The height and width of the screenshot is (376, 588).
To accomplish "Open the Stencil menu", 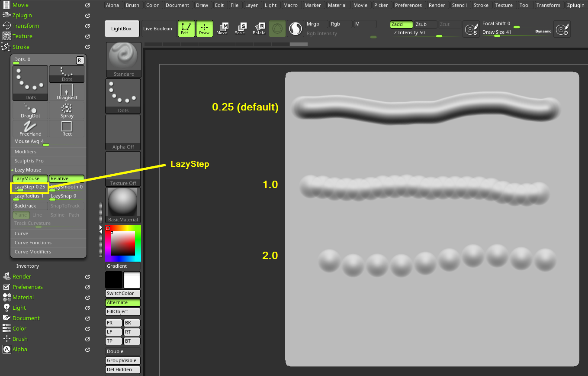I will point(459,5).
